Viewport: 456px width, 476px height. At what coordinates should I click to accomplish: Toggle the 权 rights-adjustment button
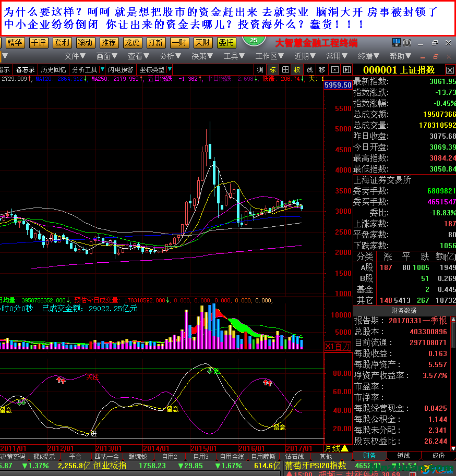point(297,70)
